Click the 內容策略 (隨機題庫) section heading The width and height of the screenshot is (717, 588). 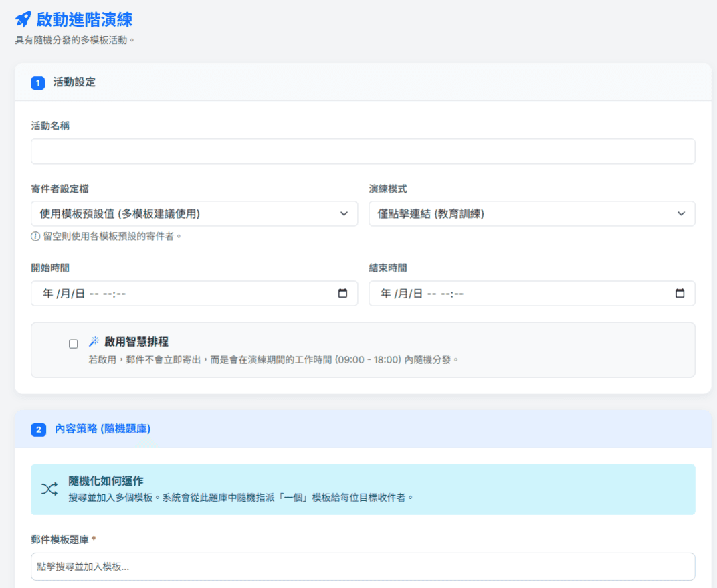[102, 429]
